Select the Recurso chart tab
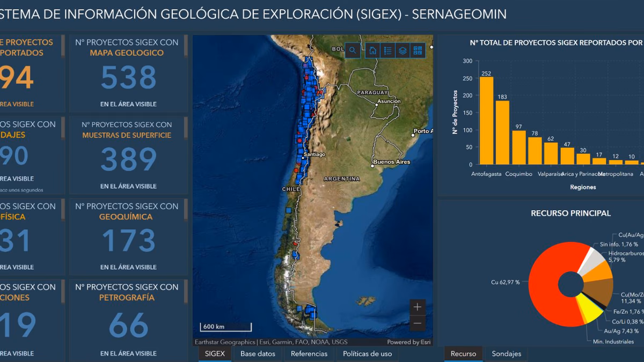 (x=463, y=354)
